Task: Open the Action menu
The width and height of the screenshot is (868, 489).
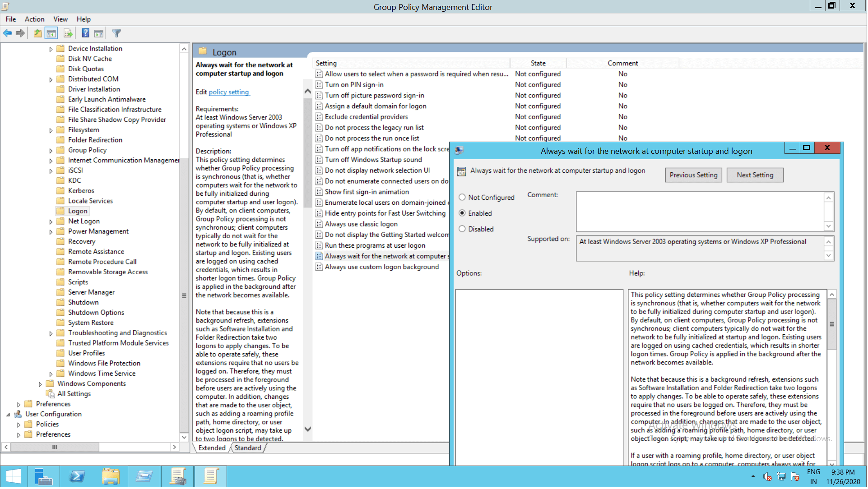Action: [34, 19]
